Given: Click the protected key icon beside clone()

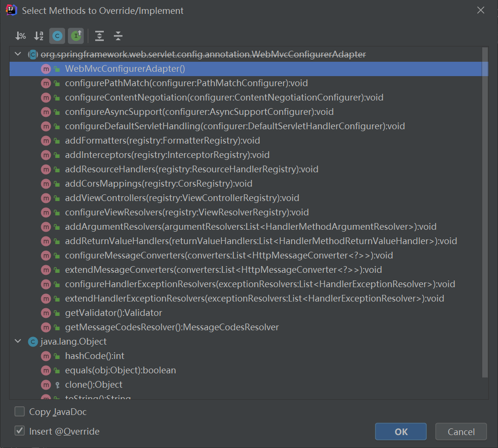Looking at the screenshot, I should point(57,385).
